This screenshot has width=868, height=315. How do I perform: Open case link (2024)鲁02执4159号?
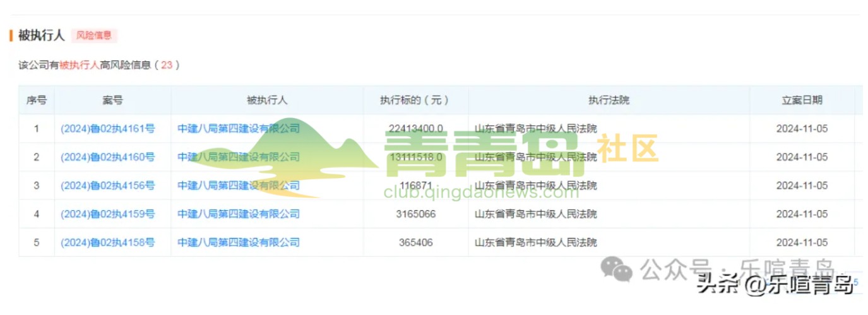(108, 214)
